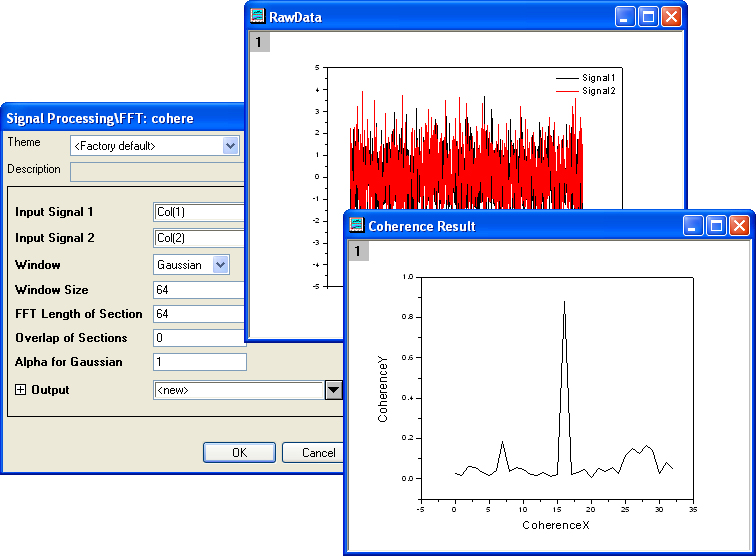Click the OK button
This screenshot has height=556, width=756.
[240, 452]
